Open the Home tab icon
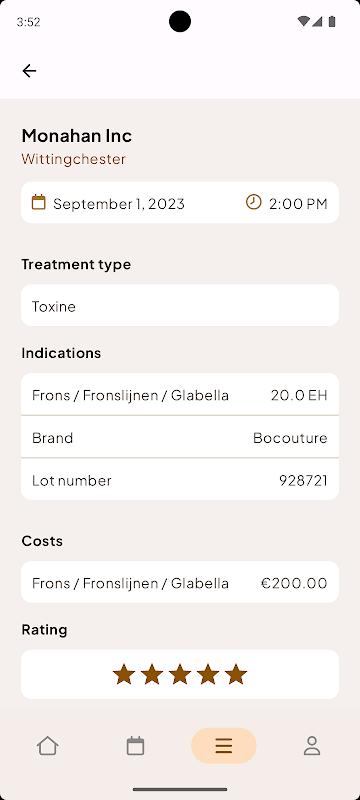Image resolution: width=360 pixels, height=800 pixels. point(47,746)
